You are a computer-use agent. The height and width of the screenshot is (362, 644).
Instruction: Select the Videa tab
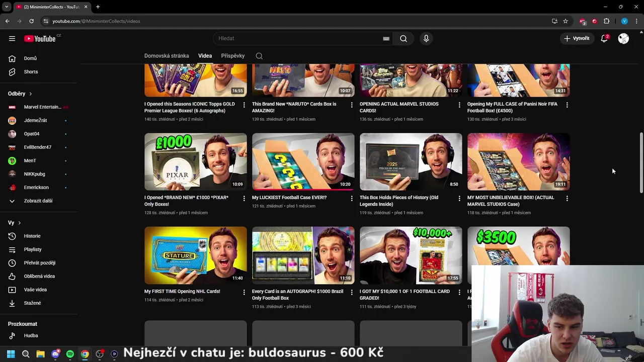point(205,56)
